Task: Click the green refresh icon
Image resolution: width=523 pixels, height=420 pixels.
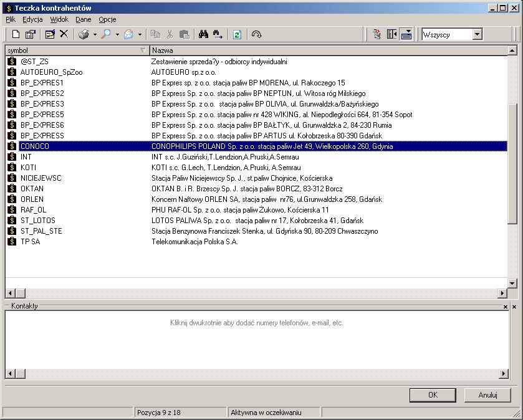Action: pyautogui.click(x=237, y=35)
